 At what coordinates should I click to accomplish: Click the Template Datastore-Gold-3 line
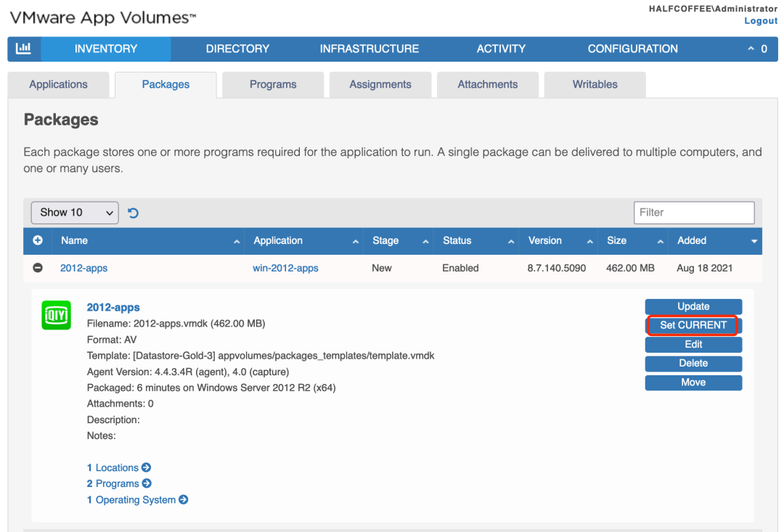pos(261,356)
